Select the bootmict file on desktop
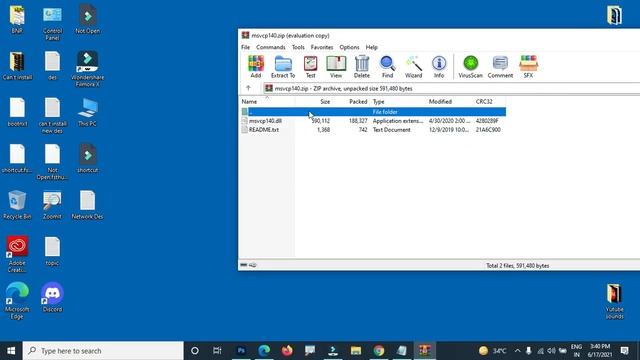640x360 pixels. [17, 112]
